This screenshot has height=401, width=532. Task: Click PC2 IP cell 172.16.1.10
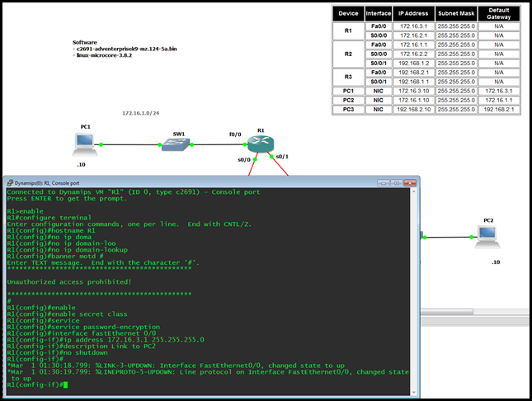413,100
